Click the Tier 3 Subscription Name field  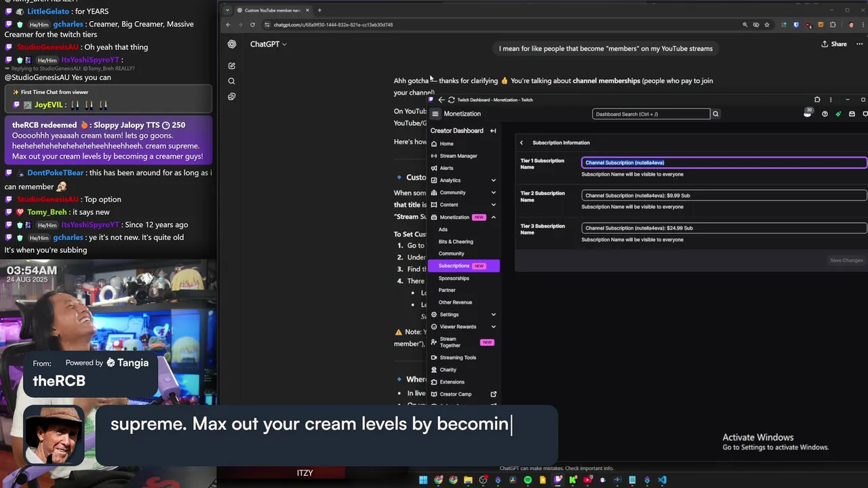pyautogui.click(x=724, y=228)
